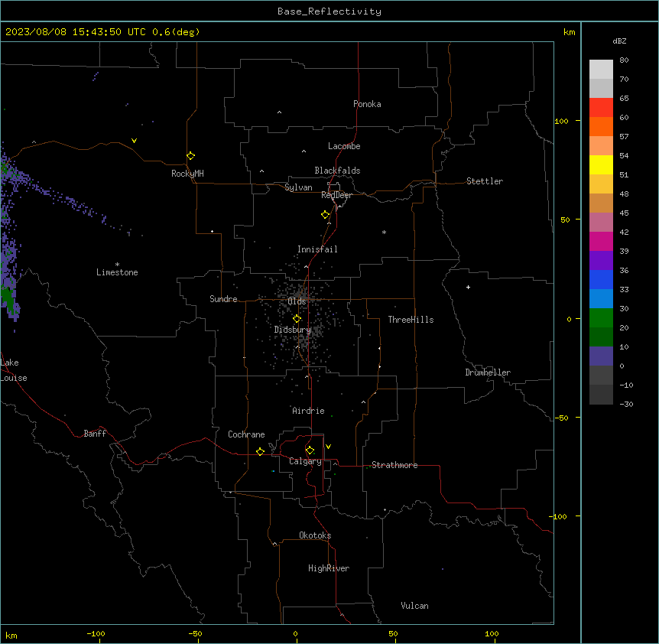Click the white 80 dBZ legend swatch
The width and height of the screenshot is (659, 644).
click(601, 70)
